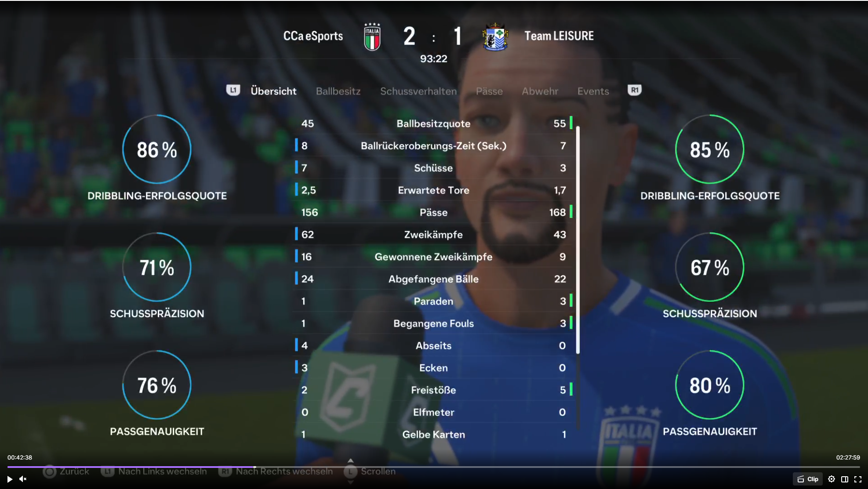The height and width of the screenshot is (489, 868).
Task: Click the stats list vertical scrollbar
Action: (577, 239)
